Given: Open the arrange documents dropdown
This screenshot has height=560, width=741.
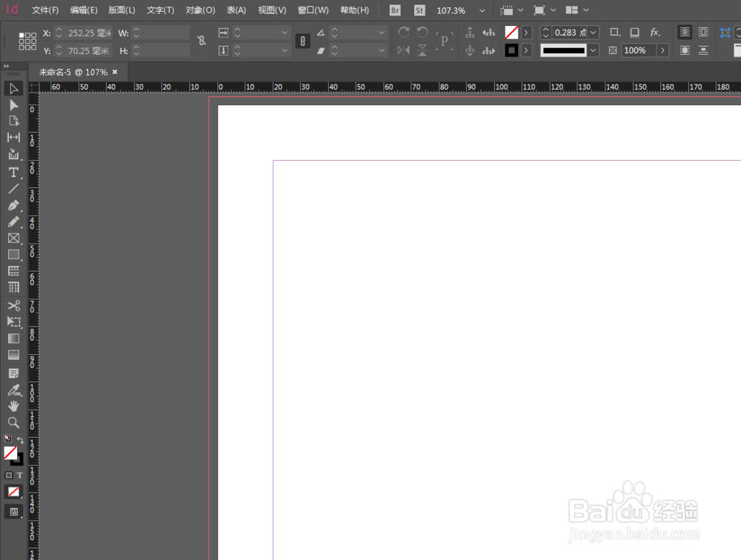Looking at the screenshot, I should click(x=586, y=10).
